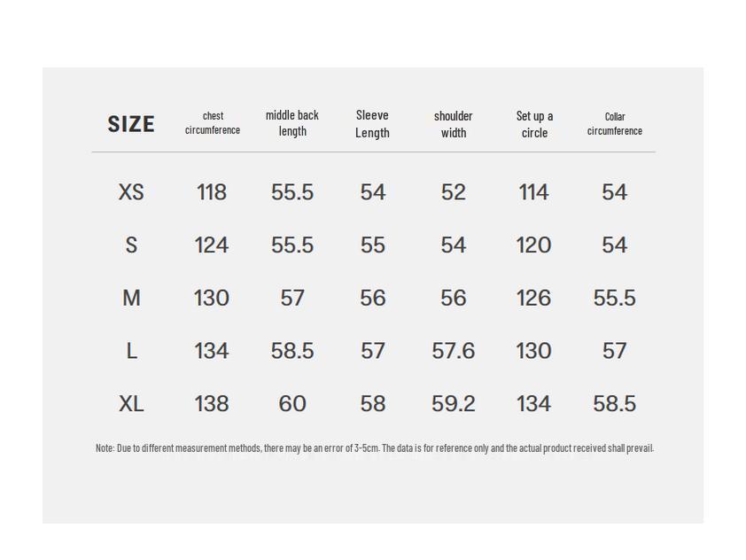Click shoulder width value 59.2

pos(453,404)
